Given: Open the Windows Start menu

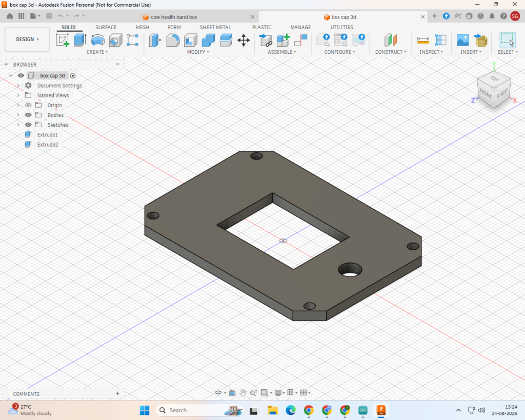Looking at the screenshot, I should tap(145, 410).
